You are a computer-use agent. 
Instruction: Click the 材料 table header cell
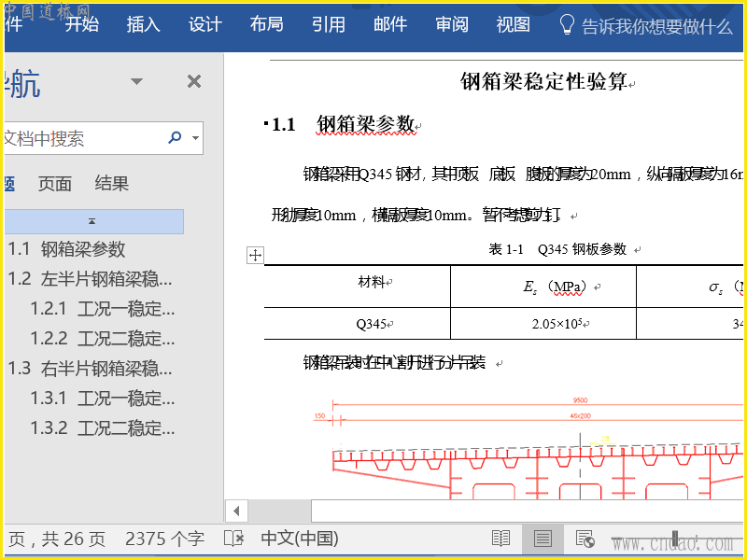pos(358,286)
